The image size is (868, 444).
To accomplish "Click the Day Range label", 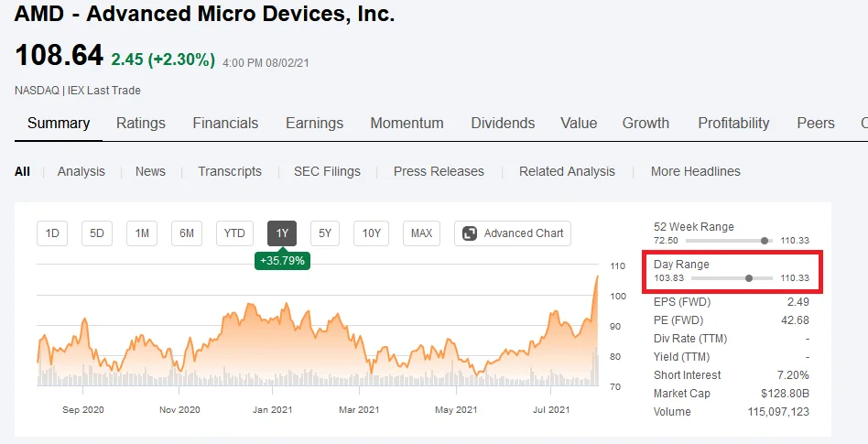I will click(x=681, y=265).
